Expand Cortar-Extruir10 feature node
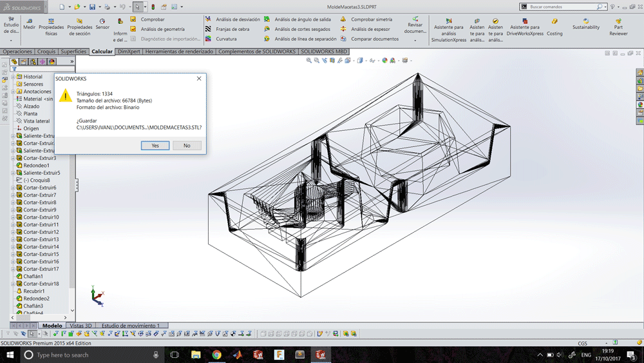 pyautogui.click(x=13, y=217)
